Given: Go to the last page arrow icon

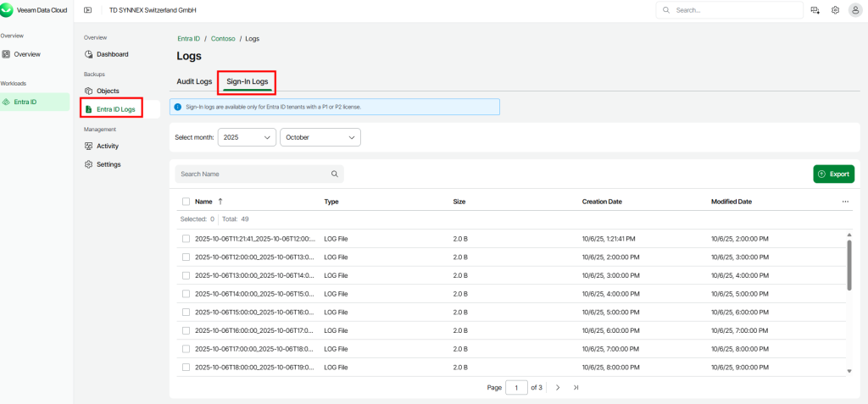Looking at the screenshot, I should [x=576, y=387].
